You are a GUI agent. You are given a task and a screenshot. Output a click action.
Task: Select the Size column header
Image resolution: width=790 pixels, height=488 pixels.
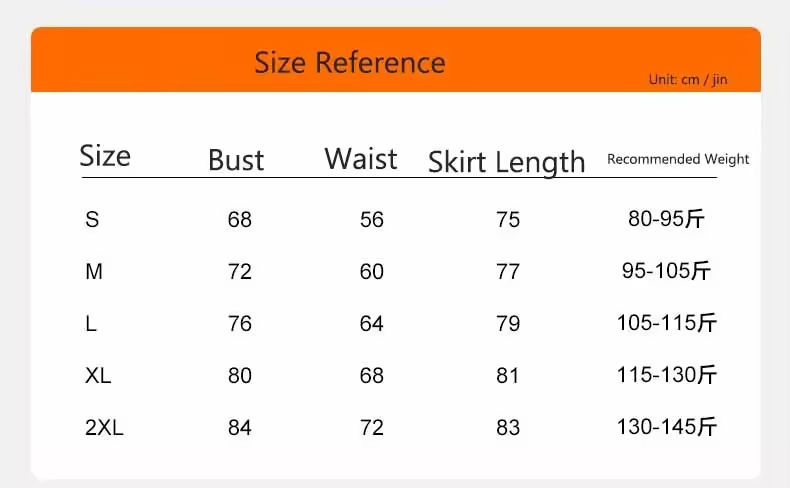tap(105, 156)
